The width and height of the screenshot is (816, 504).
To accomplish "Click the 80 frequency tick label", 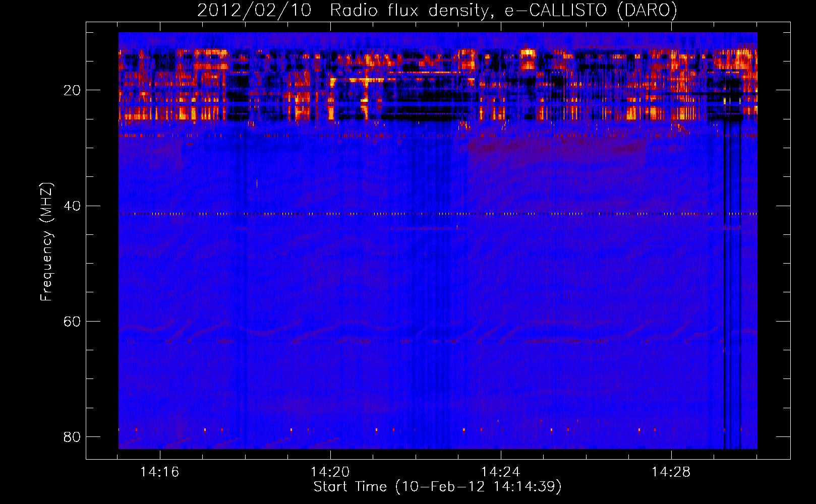I will [72, 436].
